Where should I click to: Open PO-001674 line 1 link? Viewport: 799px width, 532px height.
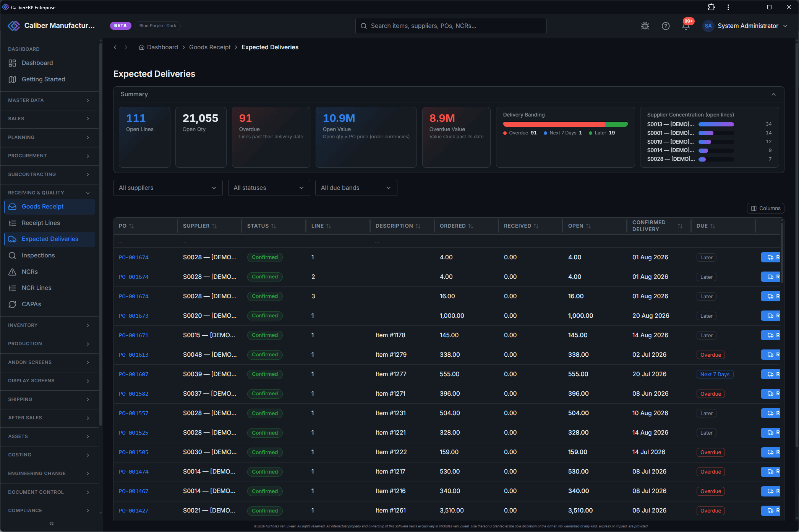(133, 258)
